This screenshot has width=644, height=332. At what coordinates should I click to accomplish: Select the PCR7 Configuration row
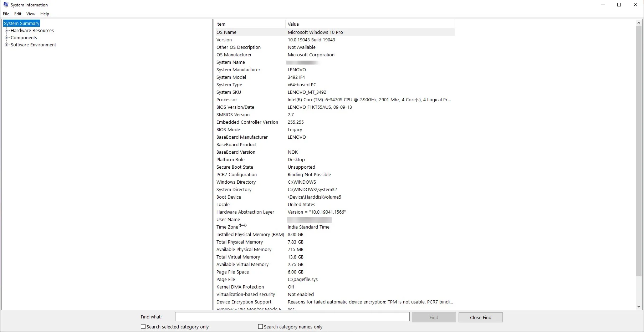tap(334, 175)
